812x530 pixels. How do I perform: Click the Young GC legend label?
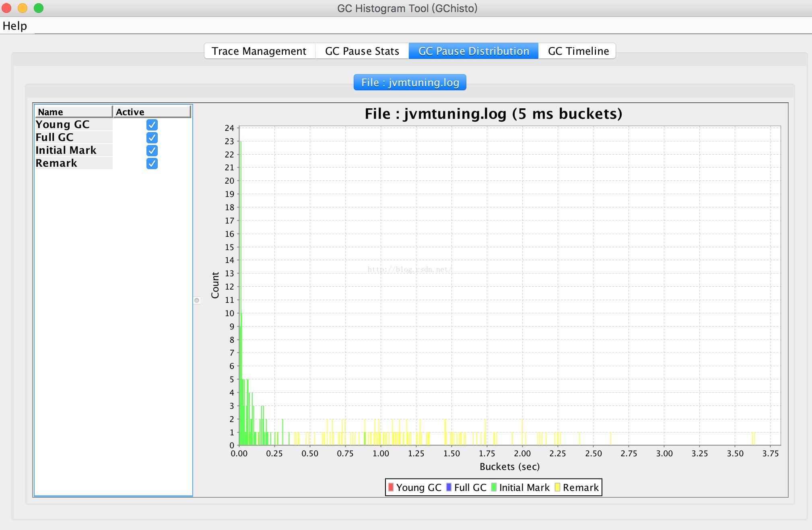(419, 488)
